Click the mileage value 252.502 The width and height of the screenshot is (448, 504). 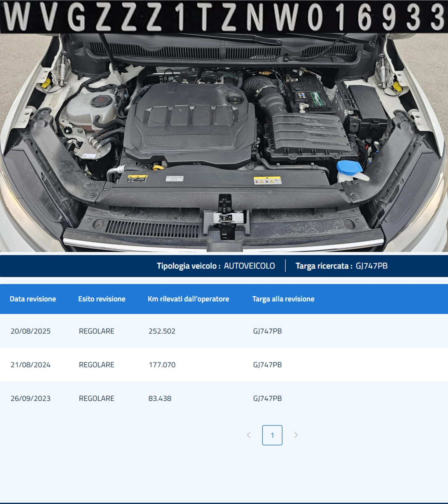tap(162, 331)
